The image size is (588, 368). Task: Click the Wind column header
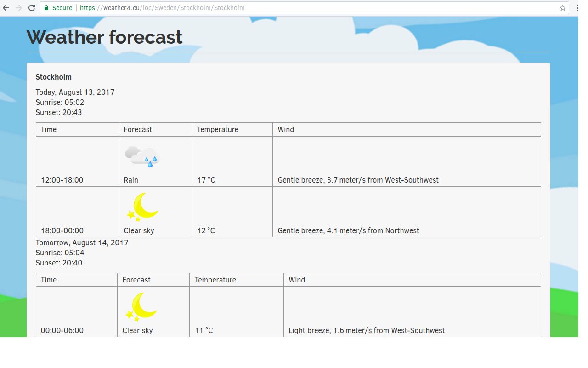tap(285, 129)
